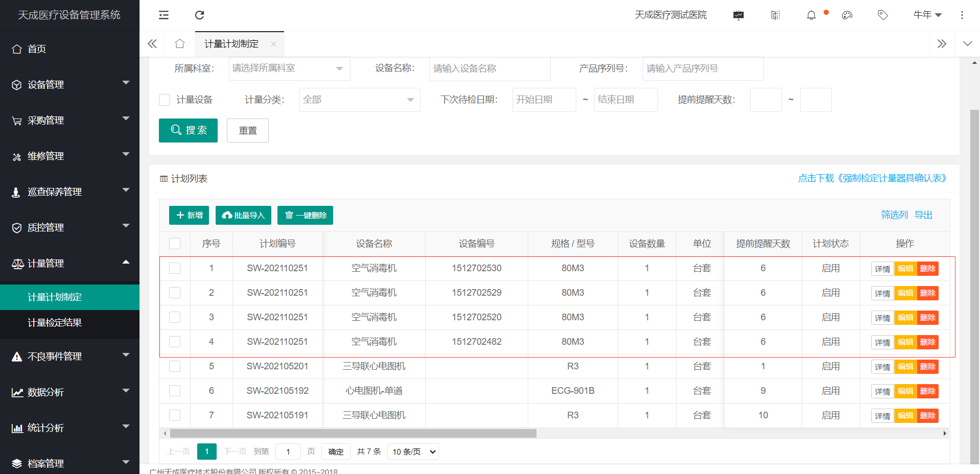Toggle the 计量设备 checkbox
The image size is (980, 474).
click(165, 100)
